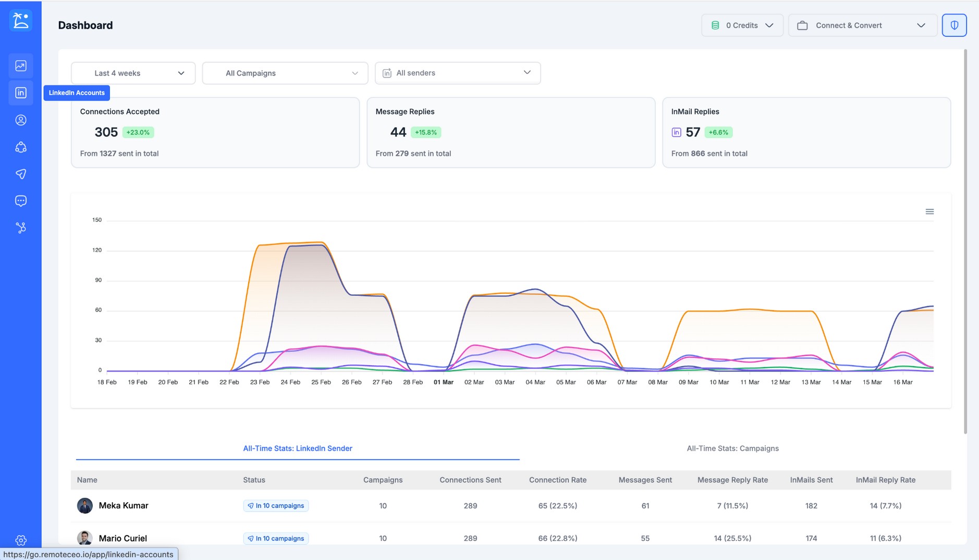Open the Campaigns paper-plane sidebar icon
The width and height of the screenshot is (979, 560).
(21, 174)
